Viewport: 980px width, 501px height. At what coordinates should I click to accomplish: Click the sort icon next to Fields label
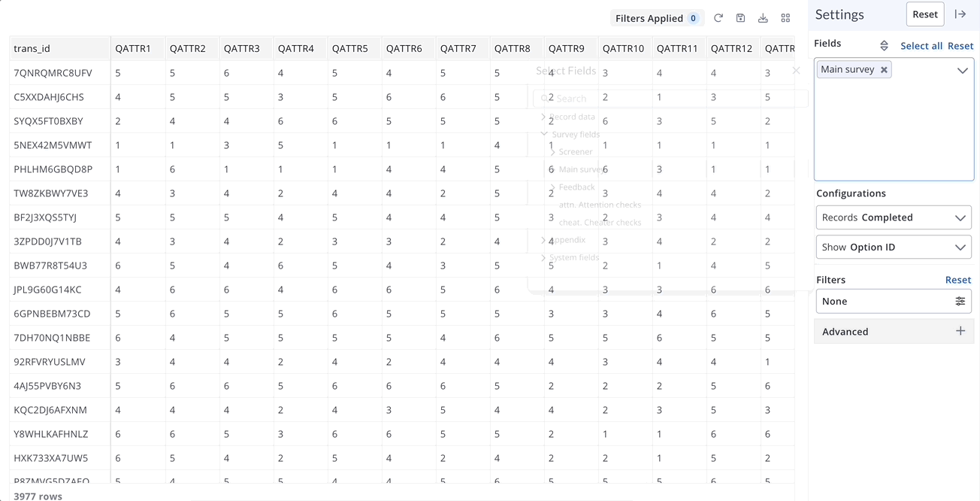(x=884, y=46)
